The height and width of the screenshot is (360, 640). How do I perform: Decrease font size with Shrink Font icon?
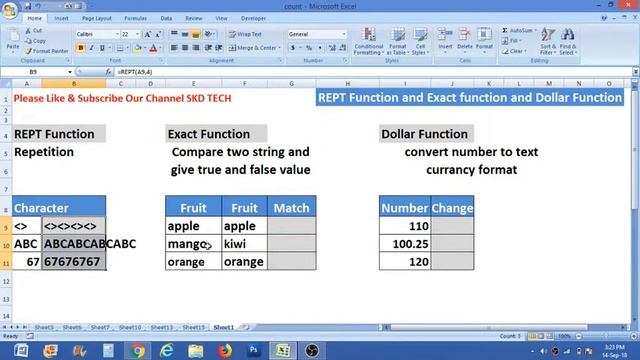tap(158, 35)
